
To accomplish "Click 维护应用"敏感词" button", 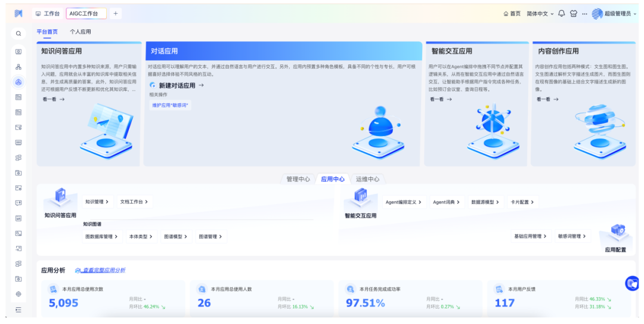I will click(x=170, y=105).
